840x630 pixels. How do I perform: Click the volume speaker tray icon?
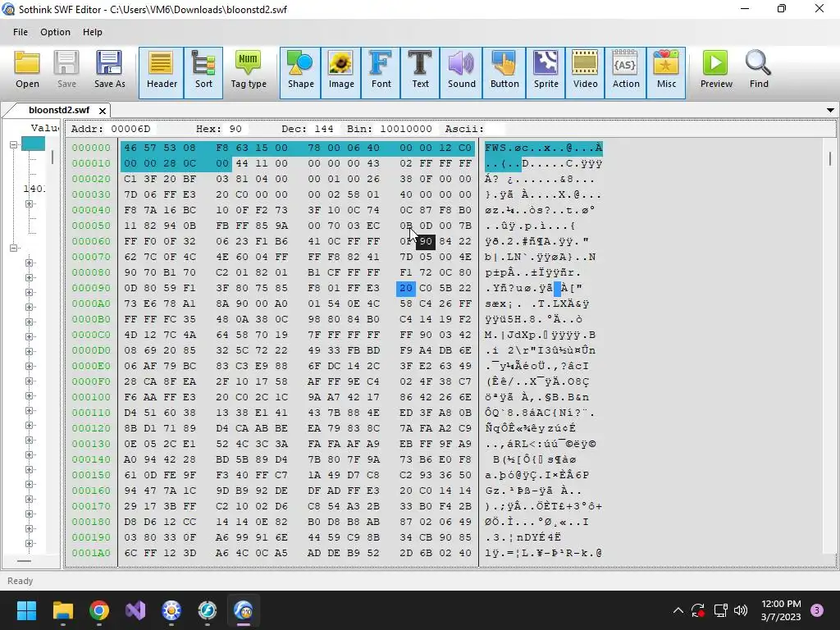741,610
